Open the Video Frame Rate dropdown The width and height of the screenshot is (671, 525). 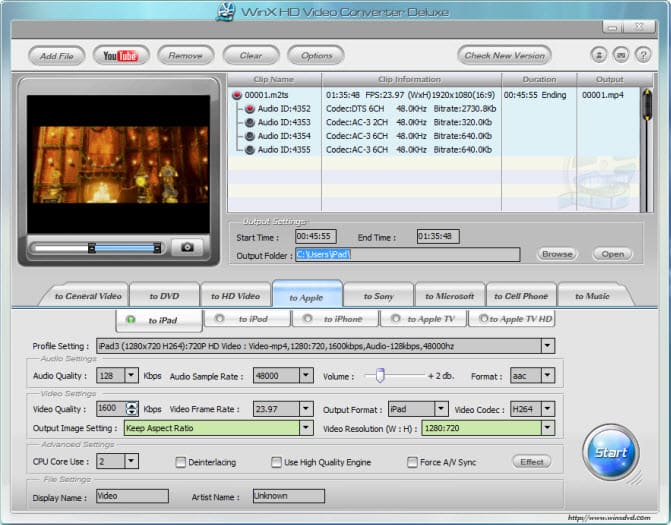click(306, 409)
